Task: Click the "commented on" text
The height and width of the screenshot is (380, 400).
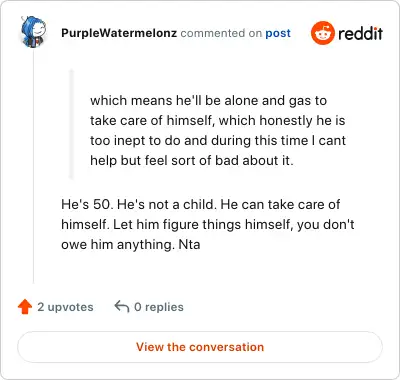Action: tap(221, 33)
